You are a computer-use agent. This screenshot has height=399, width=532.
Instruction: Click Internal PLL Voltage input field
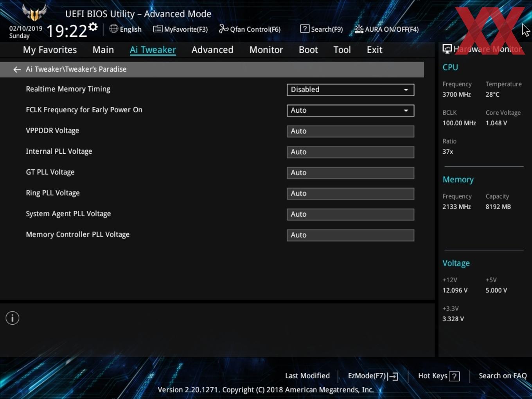click(x=350, y=152)
